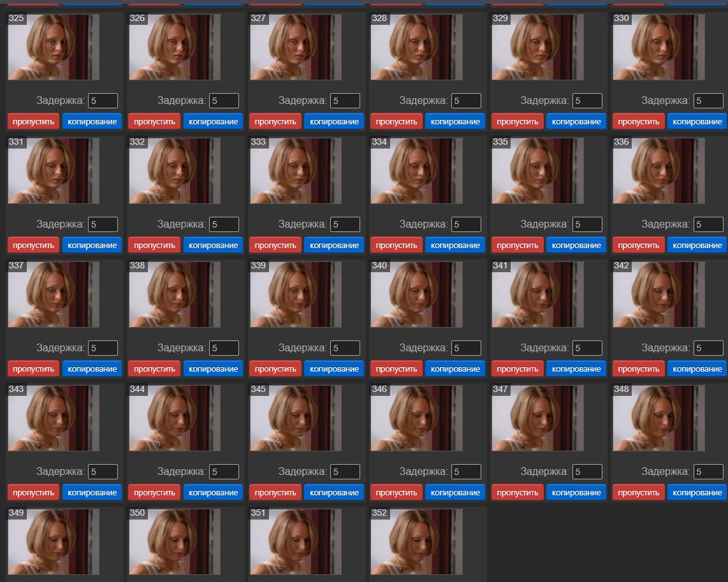Click the Задержка label of frame 327
This screenshot has height=582, width=728.
(302, 100)
